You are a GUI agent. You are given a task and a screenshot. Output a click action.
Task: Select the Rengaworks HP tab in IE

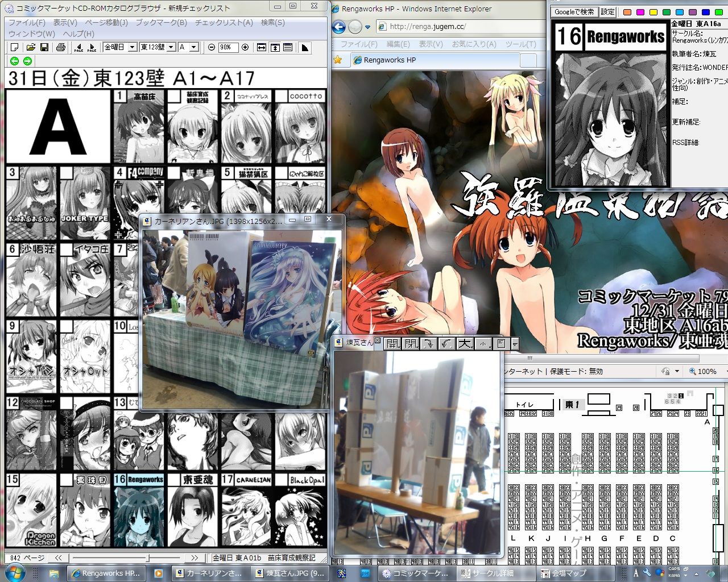[x=435, y=60]
